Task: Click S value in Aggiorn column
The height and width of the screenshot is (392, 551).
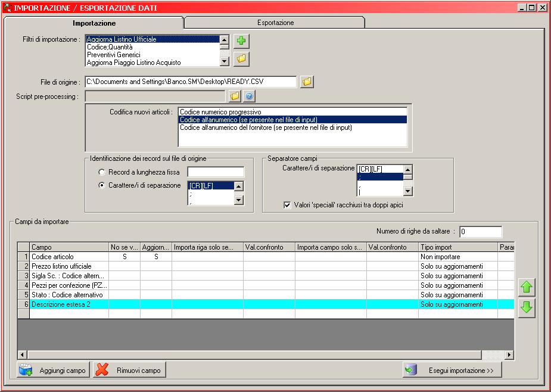Action: coord(156,257)
